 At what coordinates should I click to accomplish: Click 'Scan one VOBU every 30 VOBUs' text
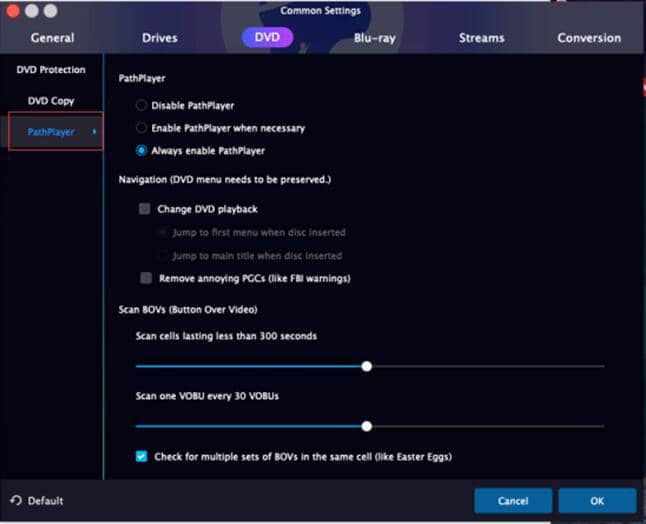pos(207,396)
